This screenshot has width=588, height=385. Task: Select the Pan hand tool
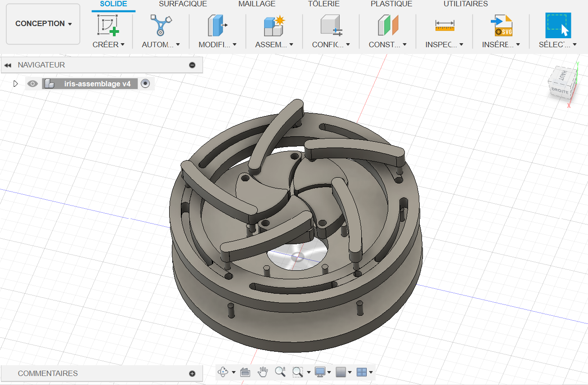(263, 372)
